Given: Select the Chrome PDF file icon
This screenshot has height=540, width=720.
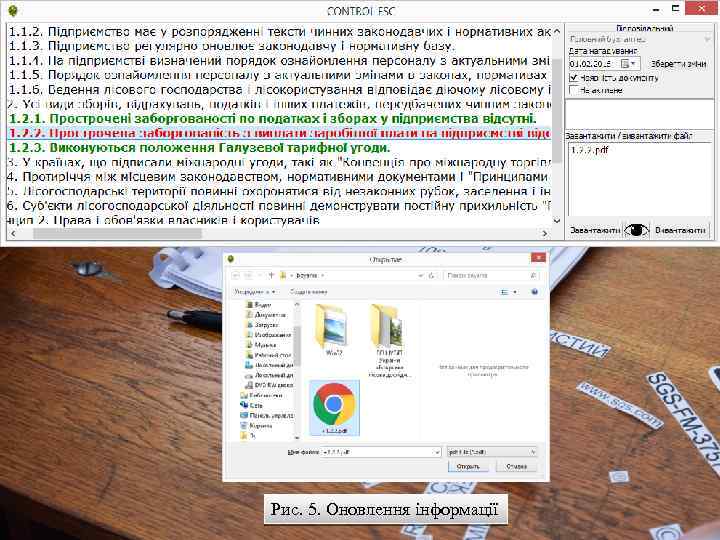Looking at the screenshot, I should pos(334,408).
